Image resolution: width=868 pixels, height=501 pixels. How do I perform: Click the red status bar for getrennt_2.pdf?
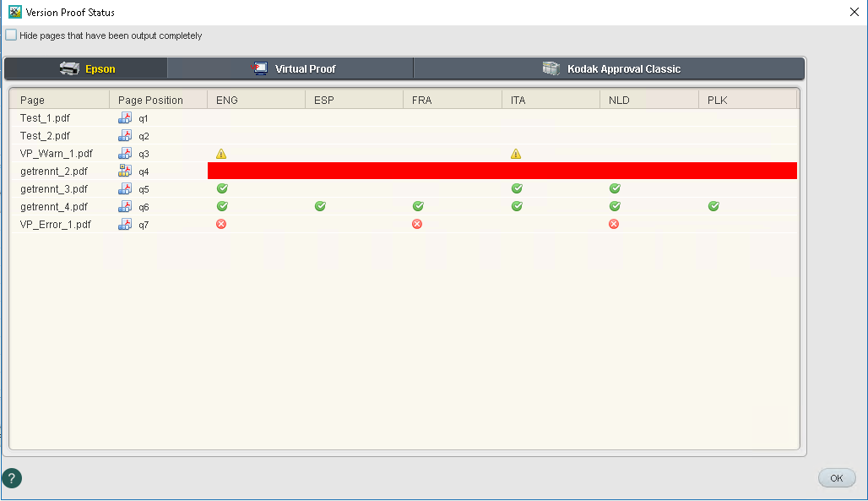(x=502, y=172)
